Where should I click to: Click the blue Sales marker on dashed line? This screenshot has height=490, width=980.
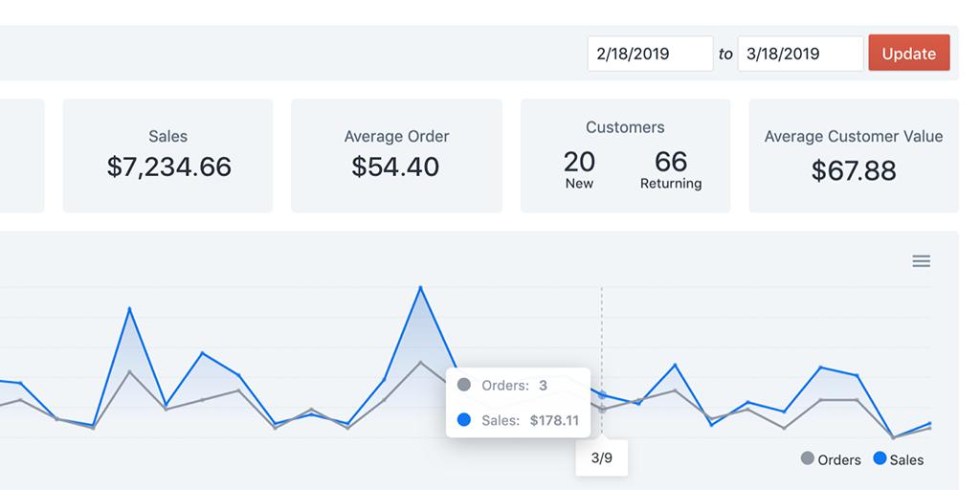(x=602, y=394)
